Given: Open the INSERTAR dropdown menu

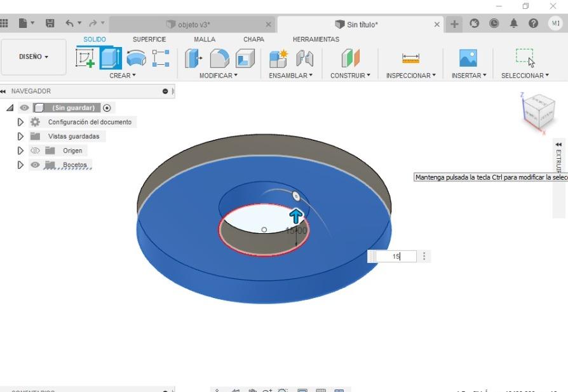Looking at the screenshot, I should pyautogui.click(x=469, y=76).
